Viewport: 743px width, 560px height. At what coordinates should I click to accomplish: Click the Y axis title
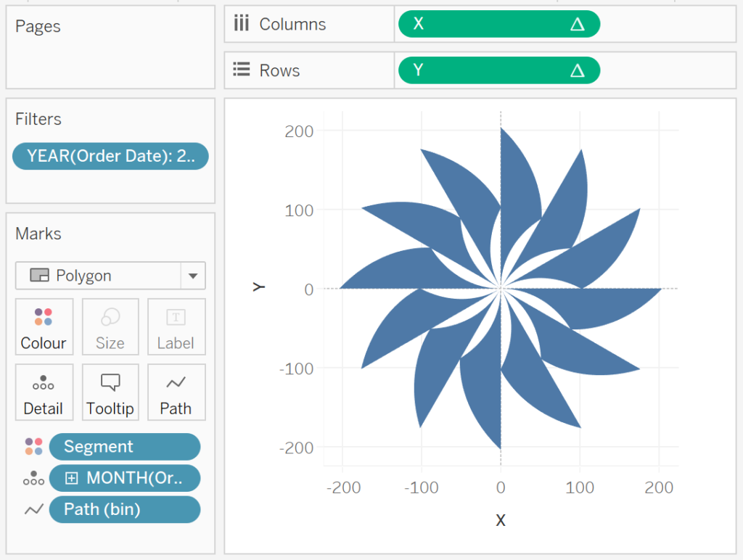[x=259, y=287]
